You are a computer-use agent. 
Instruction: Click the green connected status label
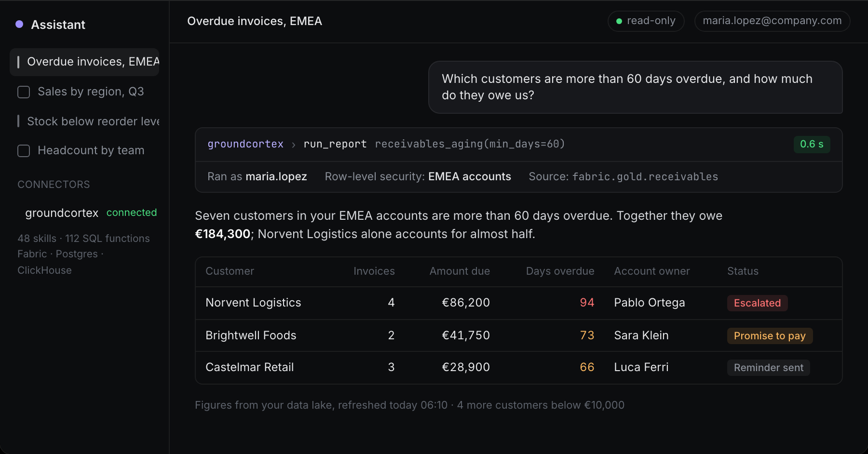[132, 213]
